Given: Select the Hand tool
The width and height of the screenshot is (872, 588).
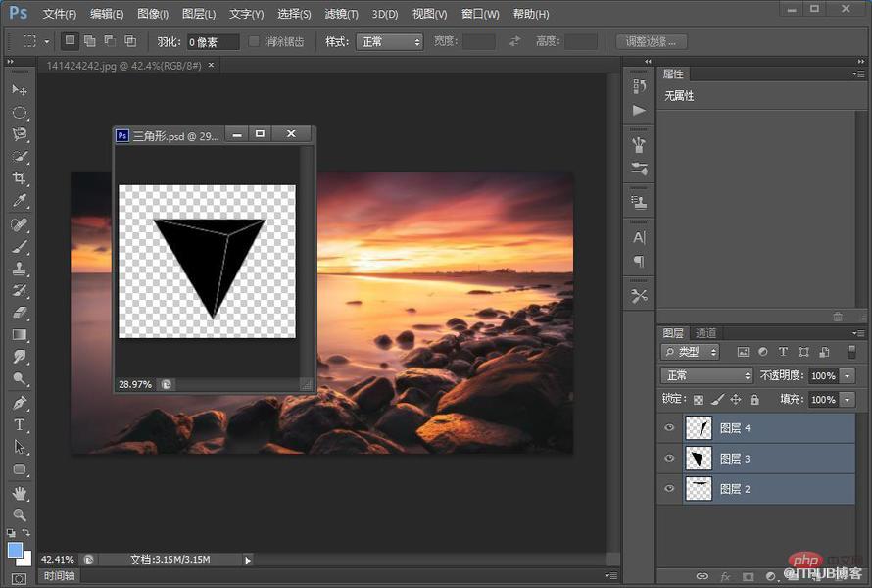Looking at the screenshot, I should click(20, 493).
